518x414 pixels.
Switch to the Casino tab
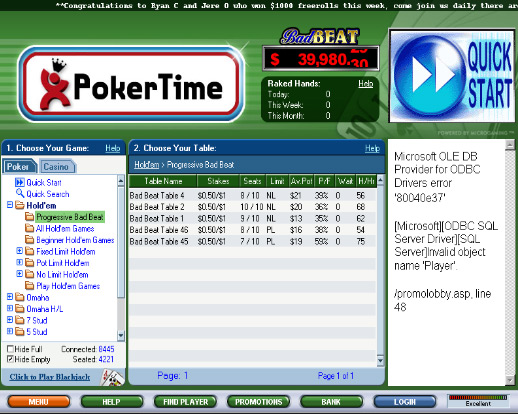(57, 166)
